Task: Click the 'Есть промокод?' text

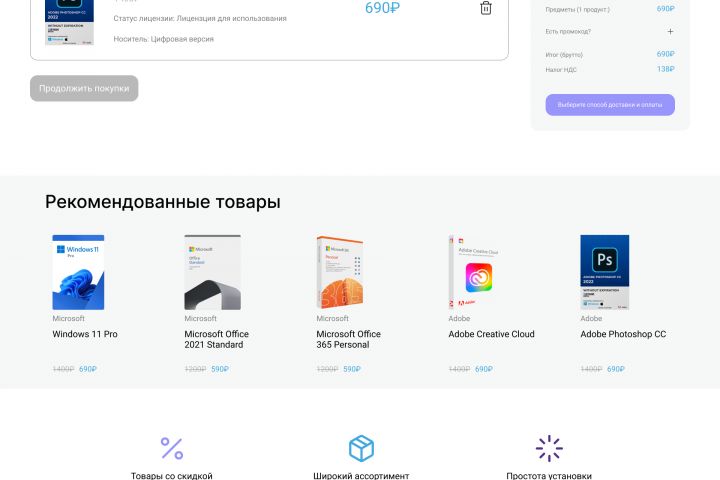Action: tap(568, 32)
